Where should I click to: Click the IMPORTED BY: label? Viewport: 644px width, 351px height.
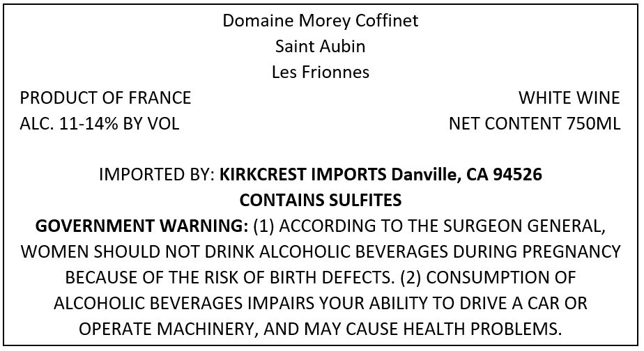click(x=157, y=175)
